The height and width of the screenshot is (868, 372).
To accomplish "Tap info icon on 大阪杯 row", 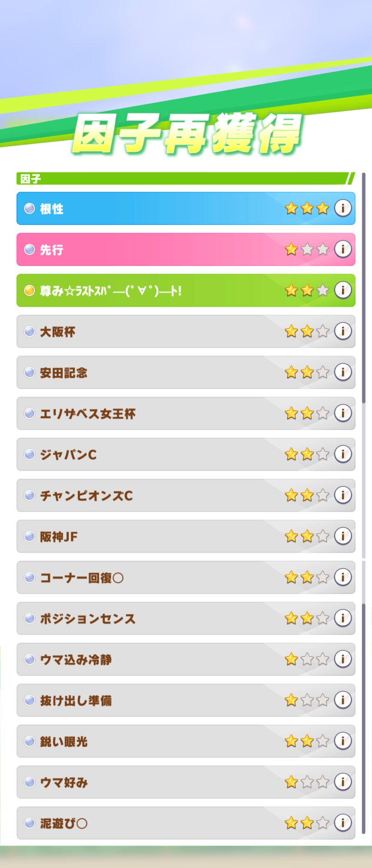I will [342, 331].
